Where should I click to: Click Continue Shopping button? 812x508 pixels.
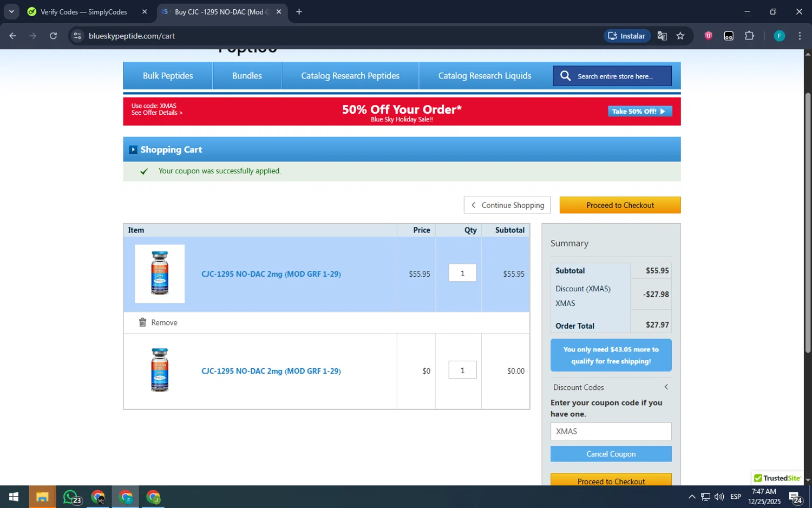[x=507, y=205]
